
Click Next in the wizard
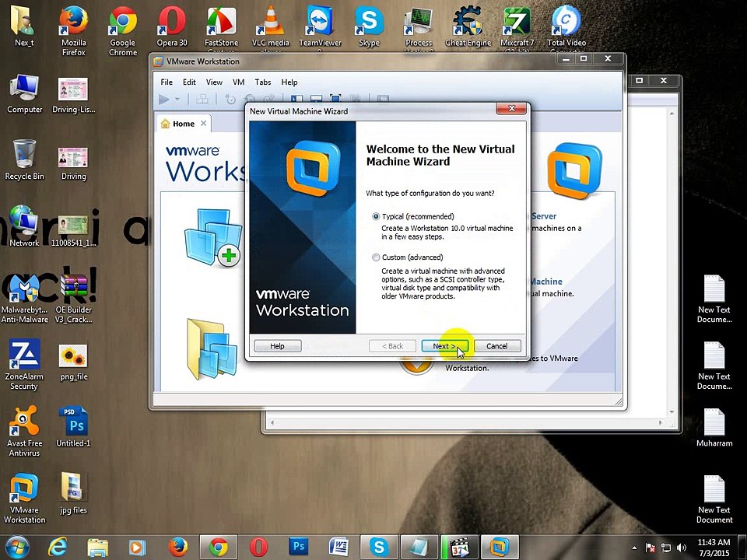pyautogui.click(x=445, y=346)
